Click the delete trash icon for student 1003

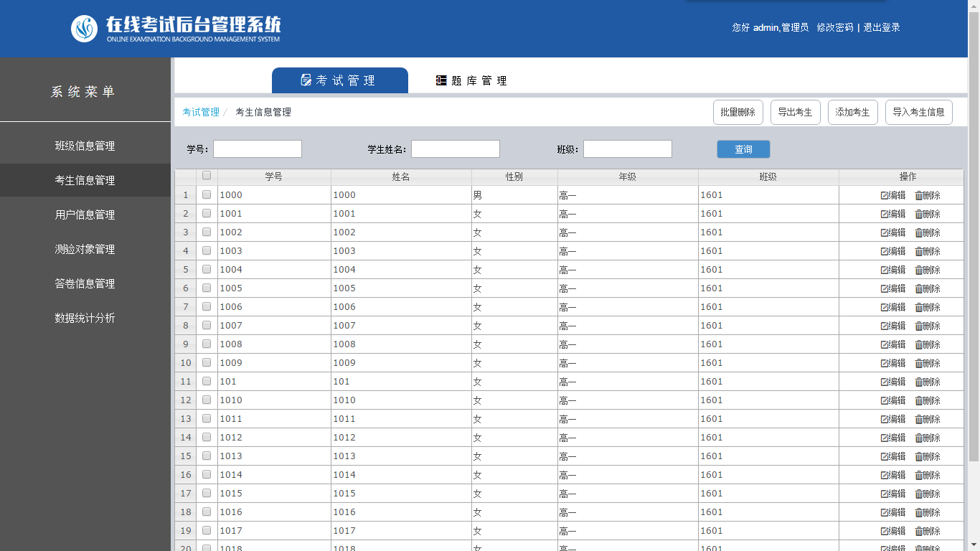[919, 251]
